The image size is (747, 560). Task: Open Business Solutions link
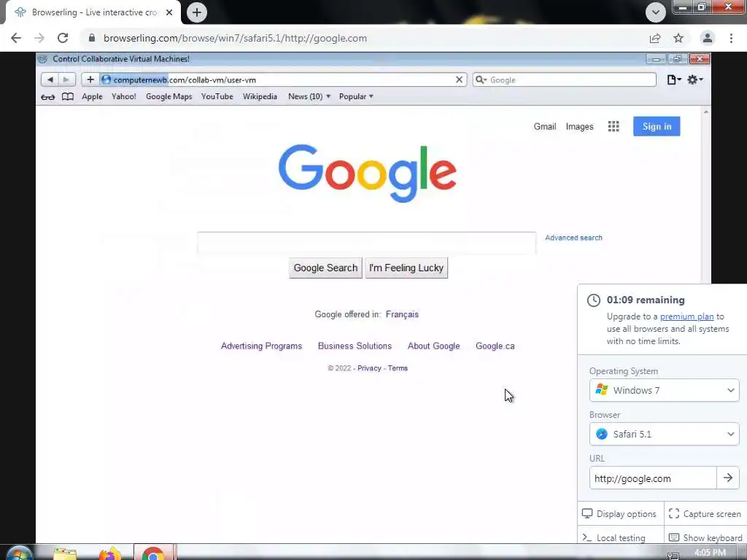click(x=355, y=346)
